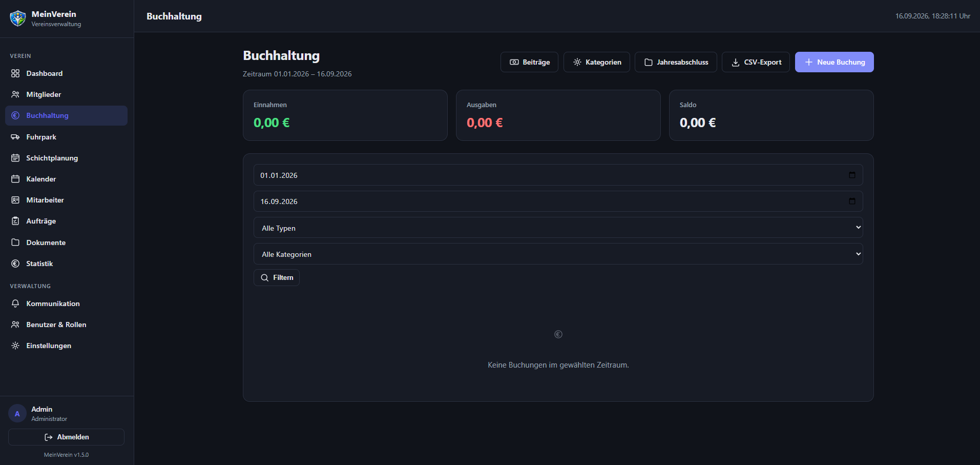Viewport: 980px width, 465px height.
Task: Open the end date calendar picker icon
Action: tap(852, 201)
